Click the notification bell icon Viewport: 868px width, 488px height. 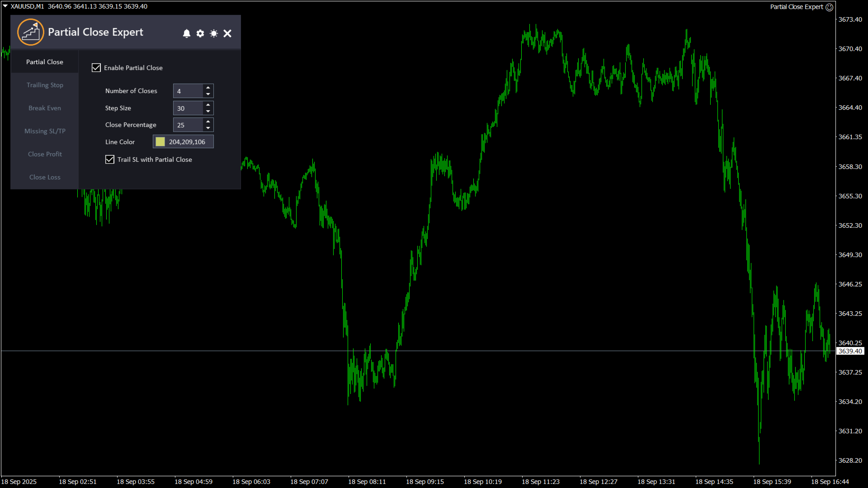tap(187, 33)
